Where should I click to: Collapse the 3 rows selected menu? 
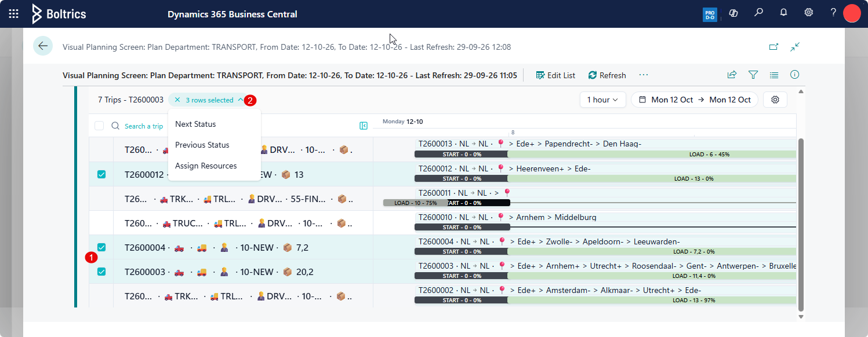pyautogui.click(x=241, y=100)
